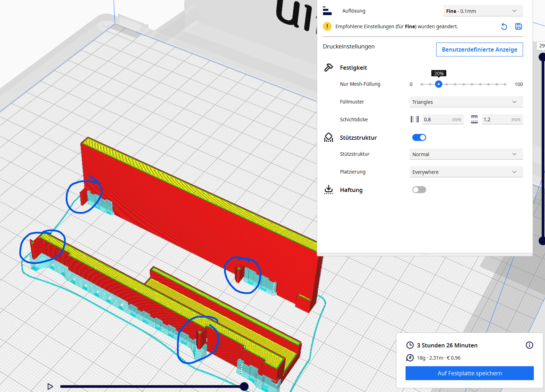Click the Auflösung layer resolution icon

point(327,11)
